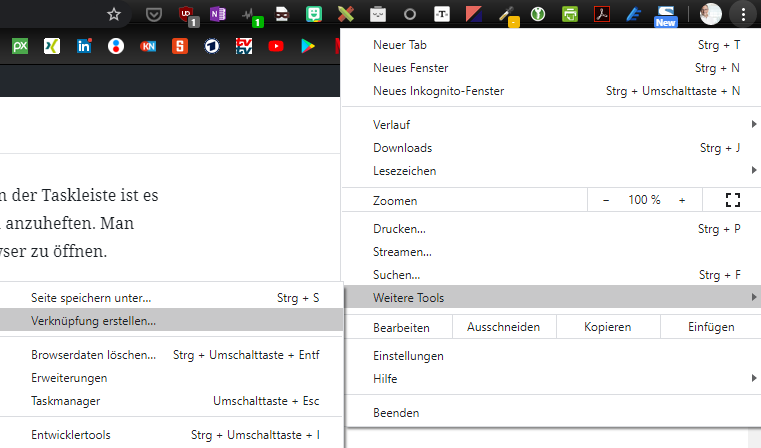Expand the Hilfe submenu
This screenshot has width=761, height=448.
tap(551, 379)
